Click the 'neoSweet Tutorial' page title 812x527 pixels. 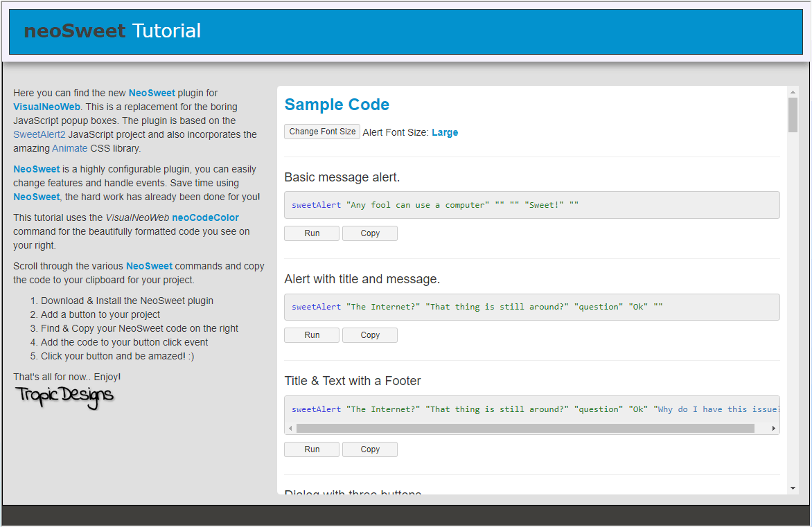(x=112, y=31)
